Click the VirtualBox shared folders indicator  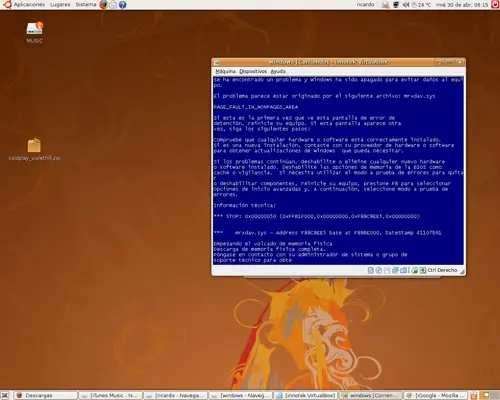[x=403, y=270]
